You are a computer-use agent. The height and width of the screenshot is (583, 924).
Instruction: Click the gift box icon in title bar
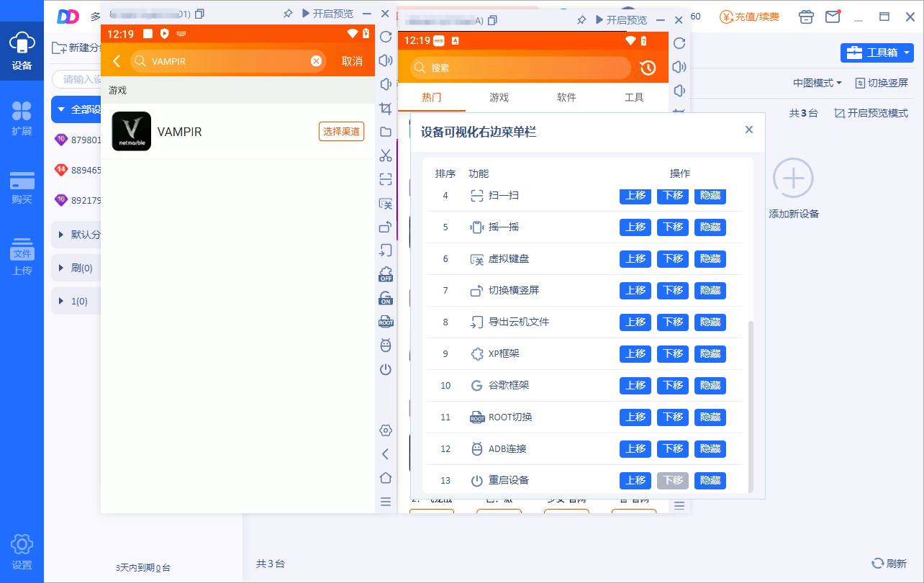tap(807, 16)
